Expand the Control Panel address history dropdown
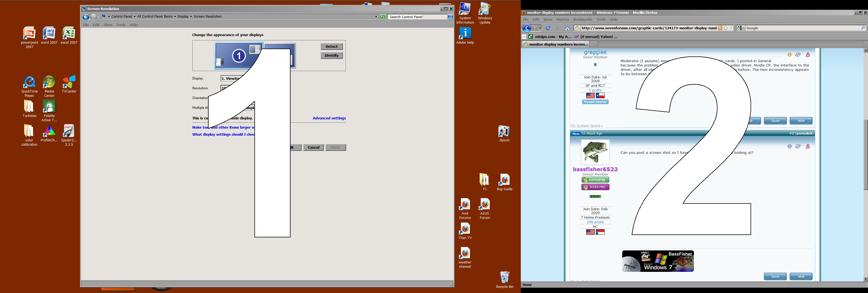Screen dimensions: 868x293 click(x=376, y=17)
